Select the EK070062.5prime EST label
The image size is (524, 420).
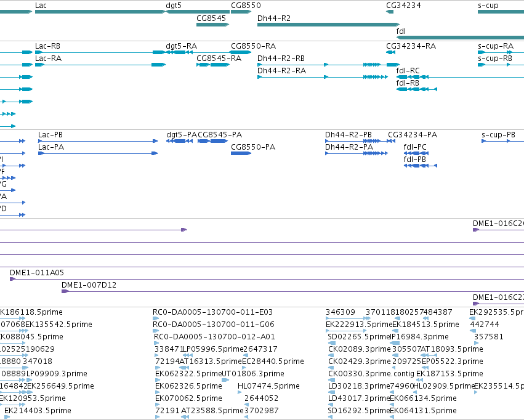point(188,398)
